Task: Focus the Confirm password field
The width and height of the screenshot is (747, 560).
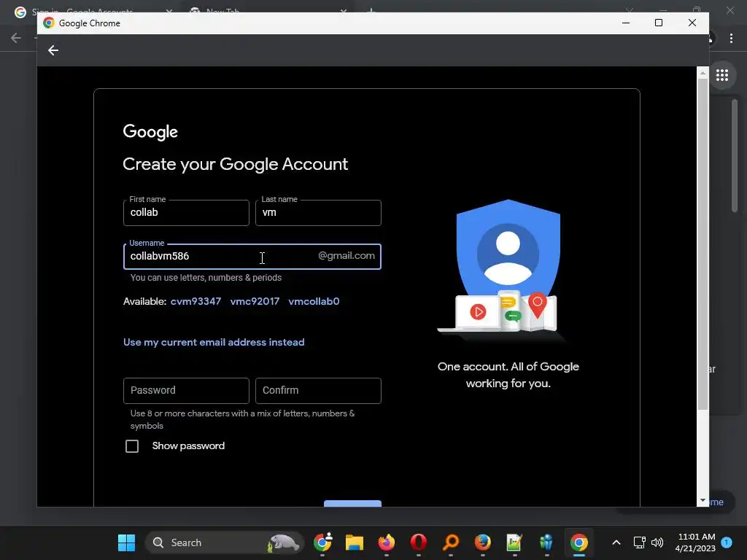Action: pos(318,391)
